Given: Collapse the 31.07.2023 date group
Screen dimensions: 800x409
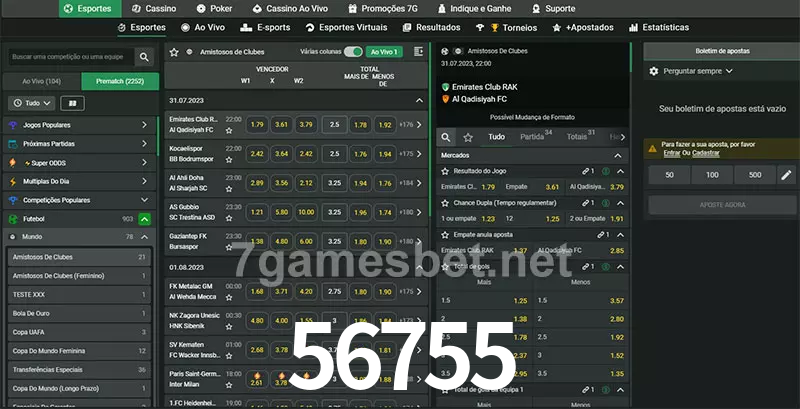Looking at the screenshot, I should [420, 101].
